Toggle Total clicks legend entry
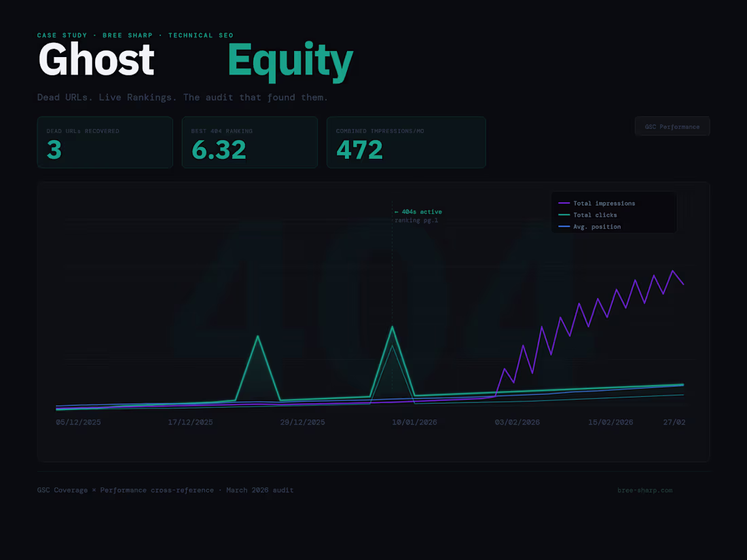 (x=587, y=215)
